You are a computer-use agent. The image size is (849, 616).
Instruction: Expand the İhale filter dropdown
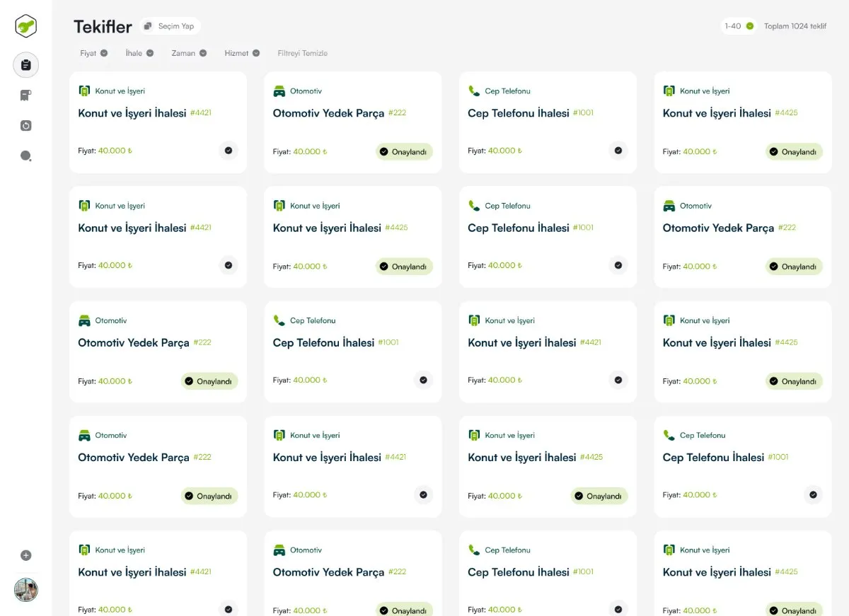click(139, 53)
